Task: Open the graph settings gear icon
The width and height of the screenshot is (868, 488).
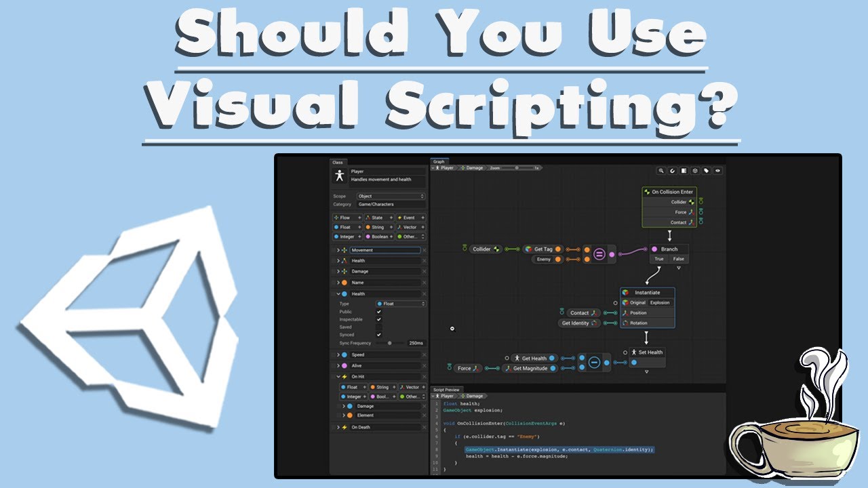Action: pyautogui.click(x=694, y=170)
